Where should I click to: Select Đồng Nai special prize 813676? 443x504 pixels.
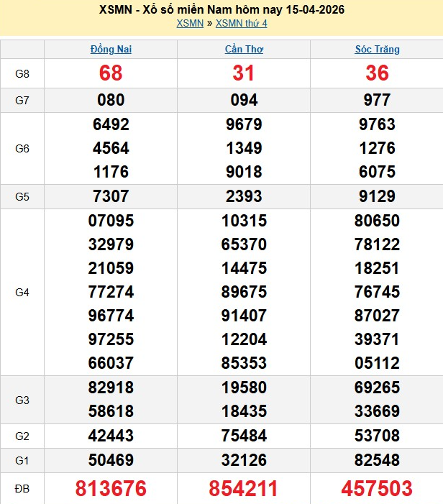pyautogui.click(x=111, y=489)
